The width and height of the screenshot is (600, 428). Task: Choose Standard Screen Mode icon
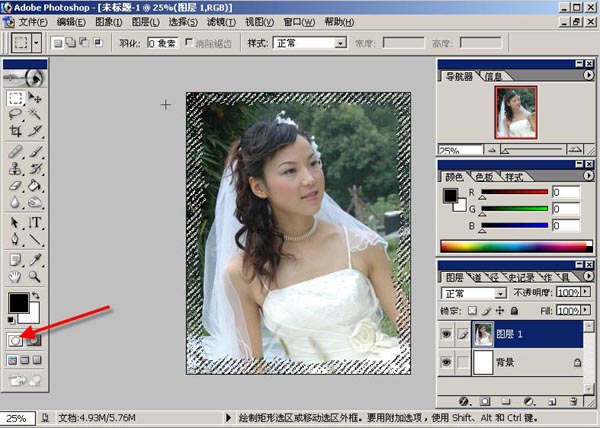[12, 360]
